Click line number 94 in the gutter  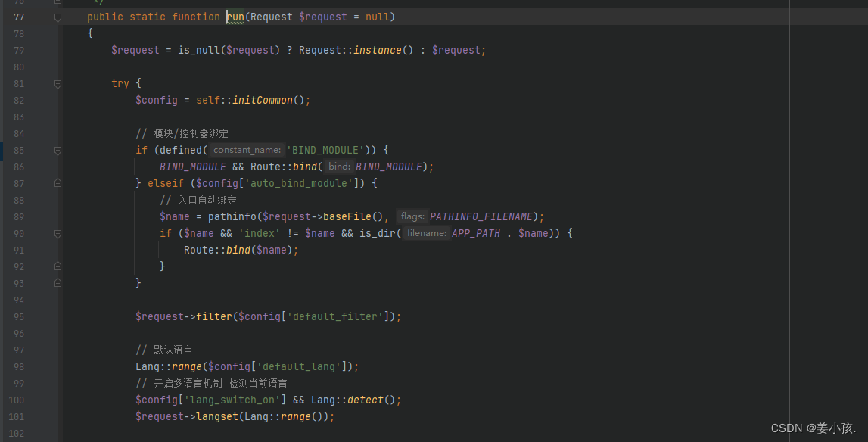click(19, 300)
